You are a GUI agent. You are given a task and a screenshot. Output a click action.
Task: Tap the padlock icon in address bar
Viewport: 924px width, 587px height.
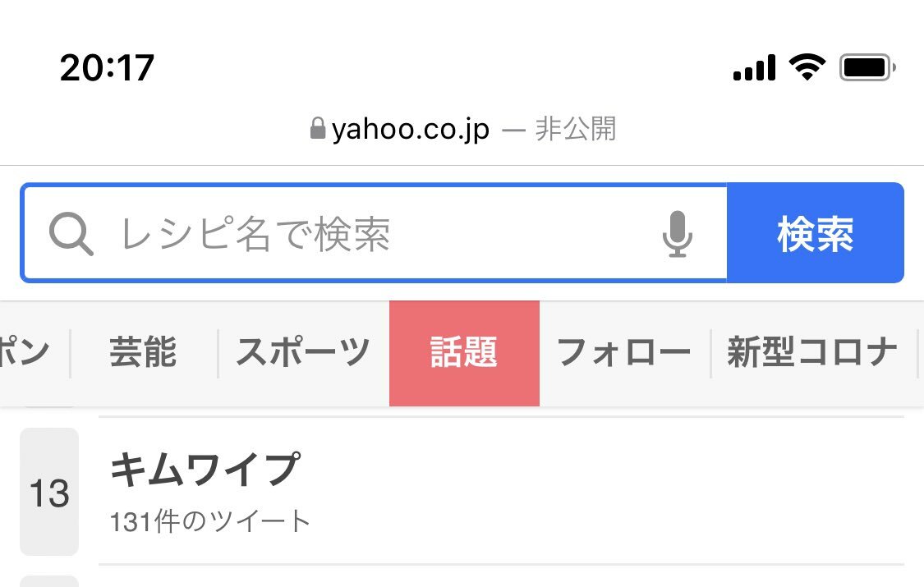pos(318,128)
